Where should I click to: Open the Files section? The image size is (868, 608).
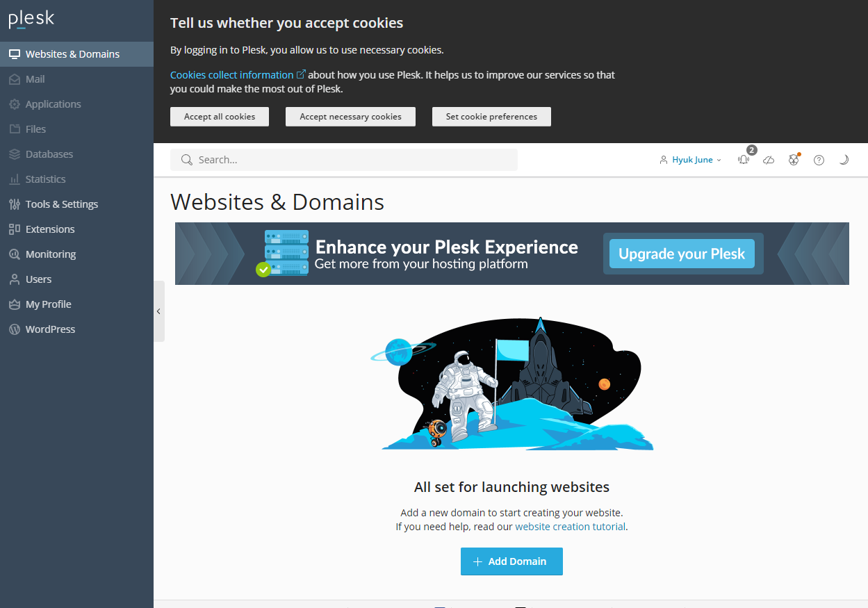[x=76, y=129]
